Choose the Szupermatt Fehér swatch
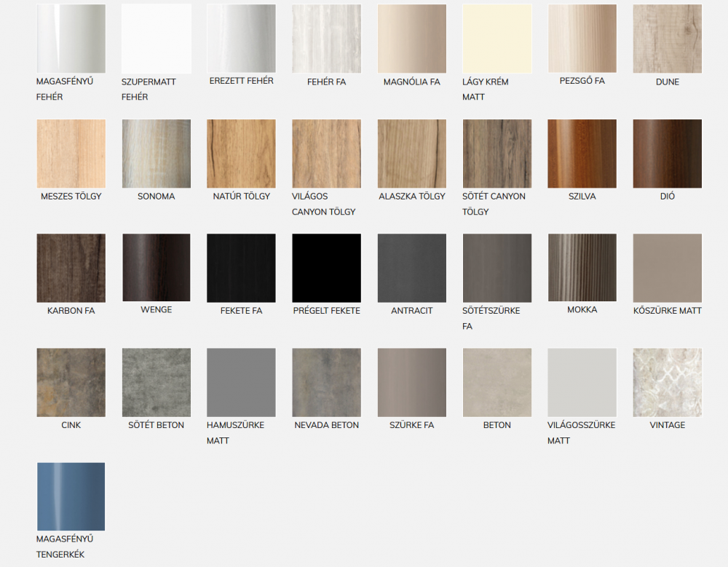This screenshot has width=728, height=567. point(156,39)
